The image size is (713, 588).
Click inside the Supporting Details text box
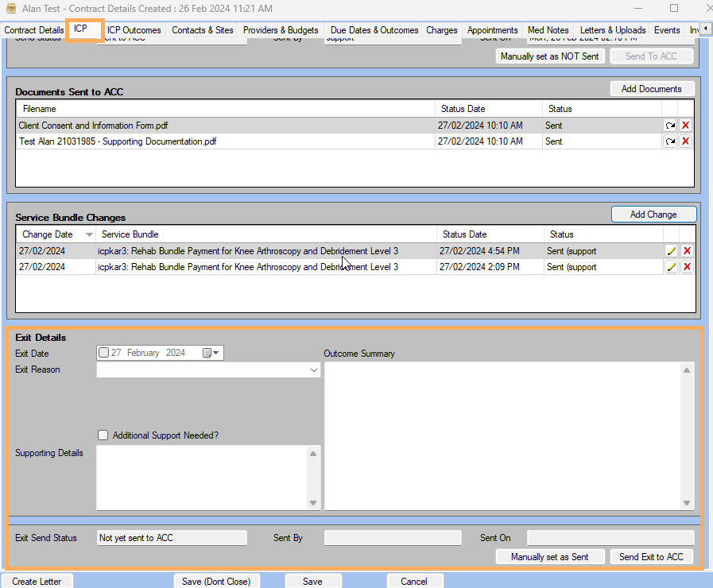(203, 477)
